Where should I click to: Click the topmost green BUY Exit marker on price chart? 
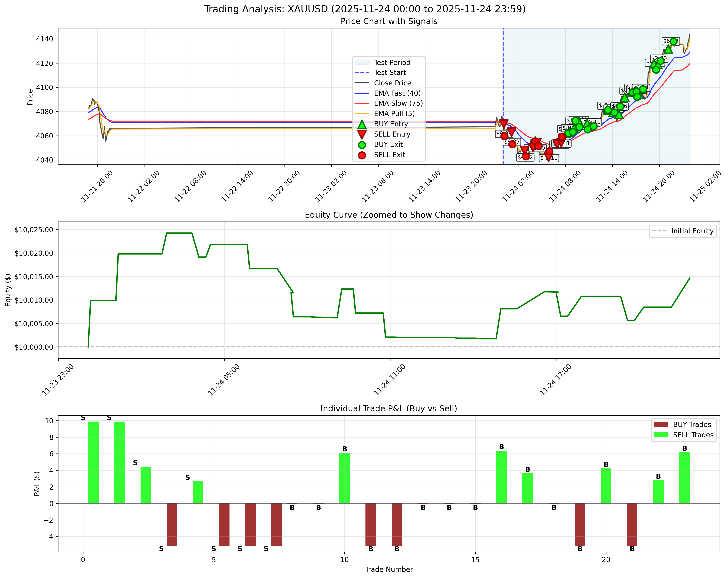tap(674, 41)
